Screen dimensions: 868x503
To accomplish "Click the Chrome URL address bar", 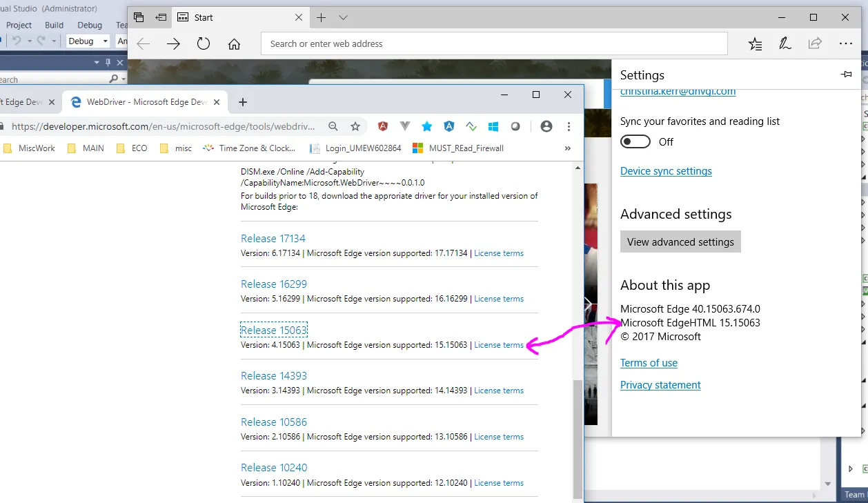I will point(164,126).
